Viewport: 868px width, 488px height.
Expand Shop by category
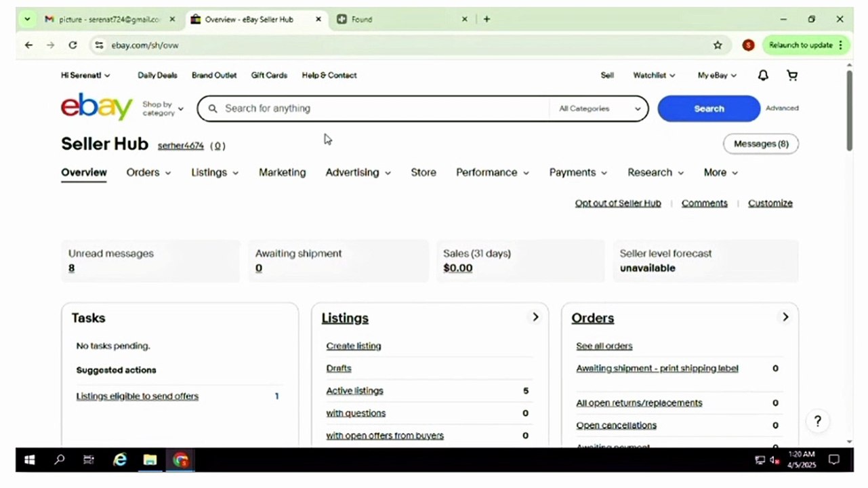(163, 108)
